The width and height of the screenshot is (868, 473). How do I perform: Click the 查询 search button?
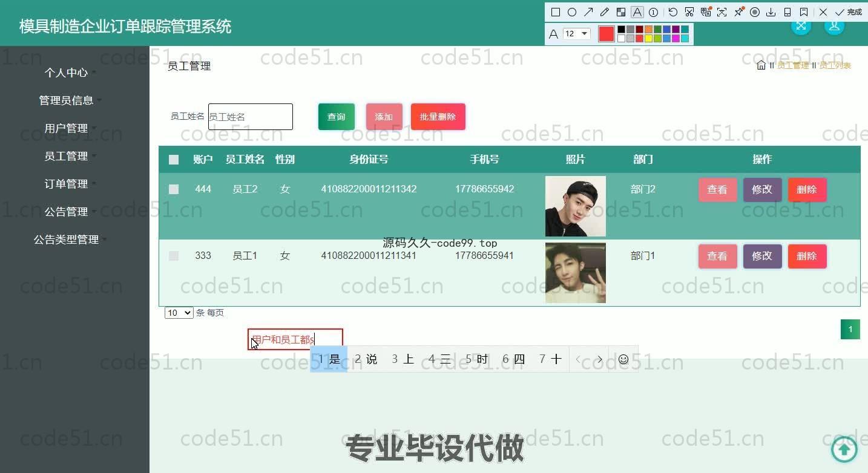point(336,117)
